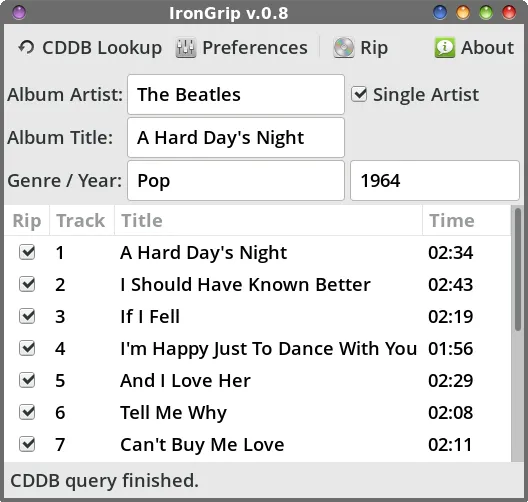Open Preferences via the mixer icon
The height and width of the screenshot is (502, 528).
coord(186,48)
